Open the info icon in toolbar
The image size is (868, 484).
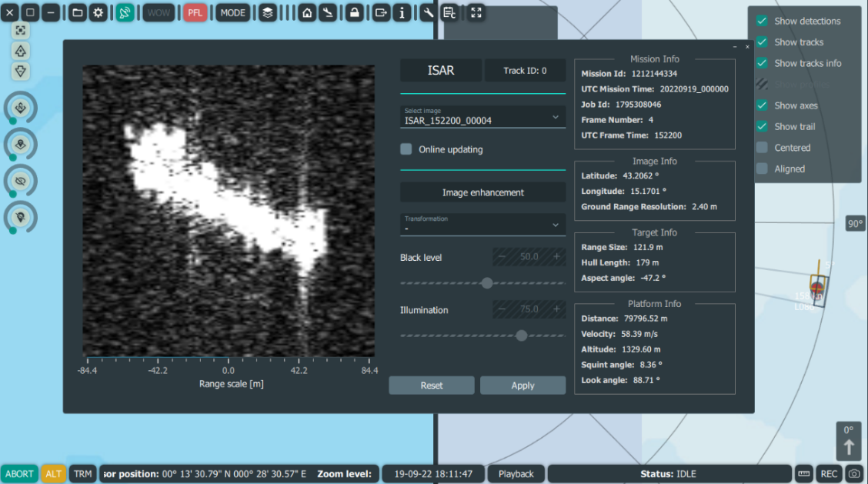[402, 12]
